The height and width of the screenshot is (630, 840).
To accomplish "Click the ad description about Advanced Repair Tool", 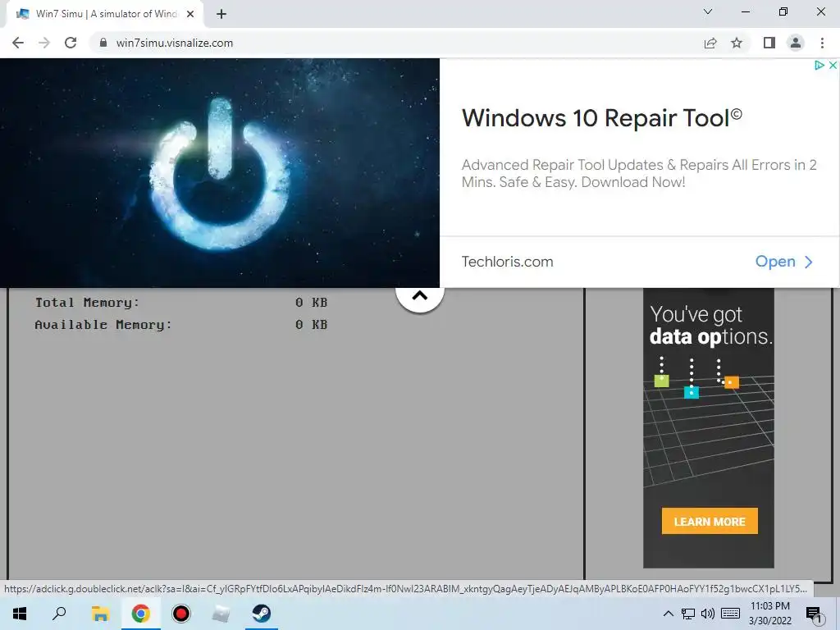I will (638, 173).
